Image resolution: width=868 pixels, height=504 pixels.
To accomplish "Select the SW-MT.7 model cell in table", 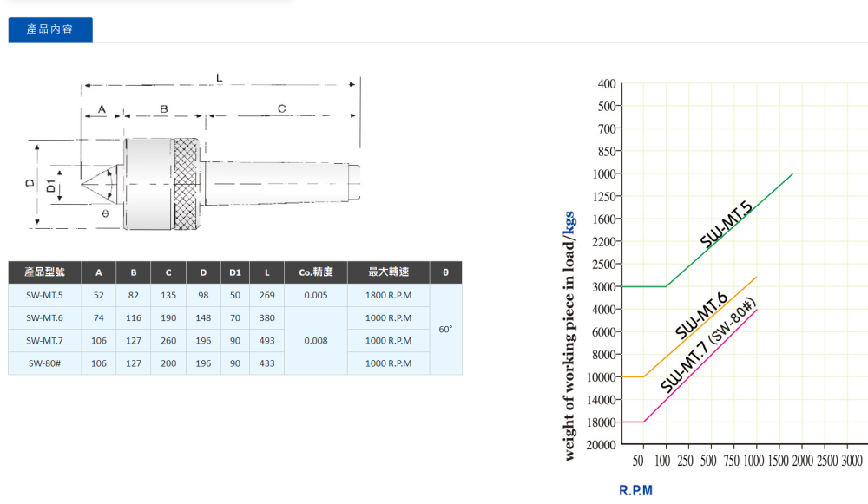I will [45, 340].
